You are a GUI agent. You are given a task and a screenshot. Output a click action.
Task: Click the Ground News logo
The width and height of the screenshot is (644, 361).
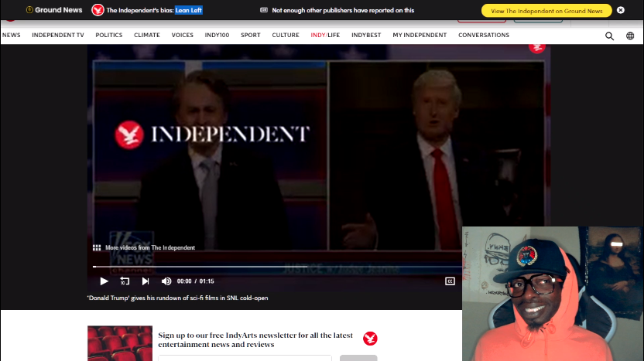coord(54,10)
